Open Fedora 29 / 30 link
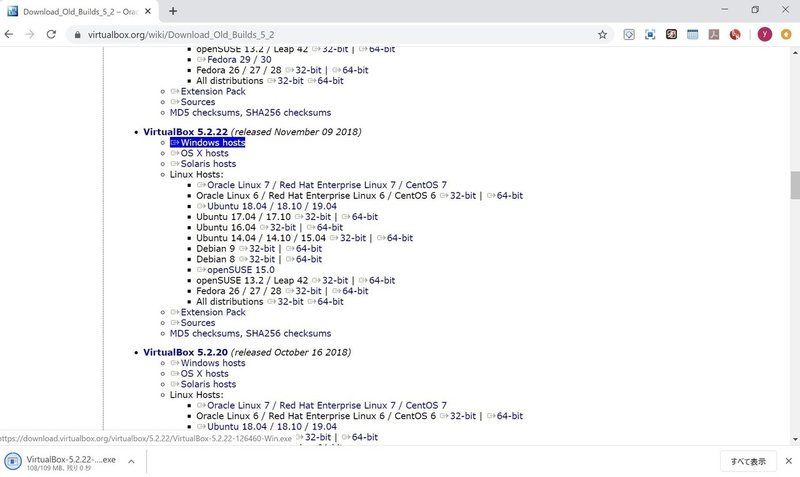 point(234,60)
